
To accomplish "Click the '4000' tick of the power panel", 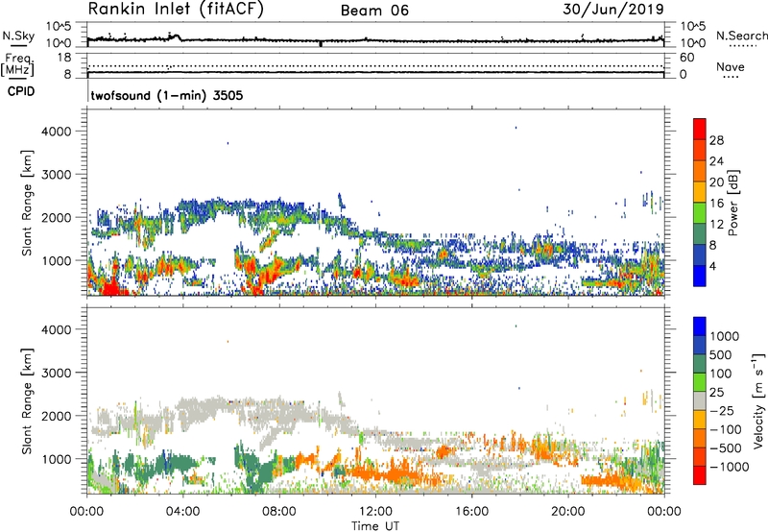I will click(x=57, y=132).
